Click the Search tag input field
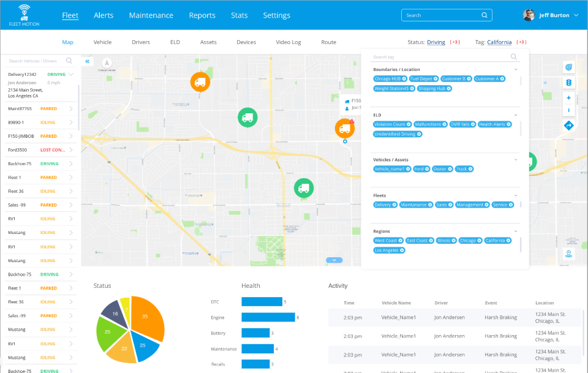The width and height of the screenshot is (588, 373). pyautogui.click(x=441, y=57)
